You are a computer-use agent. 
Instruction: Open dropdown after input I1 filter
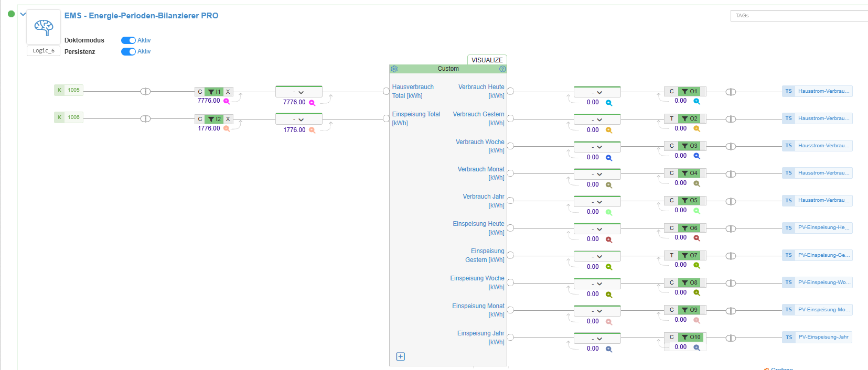(298, 92)
